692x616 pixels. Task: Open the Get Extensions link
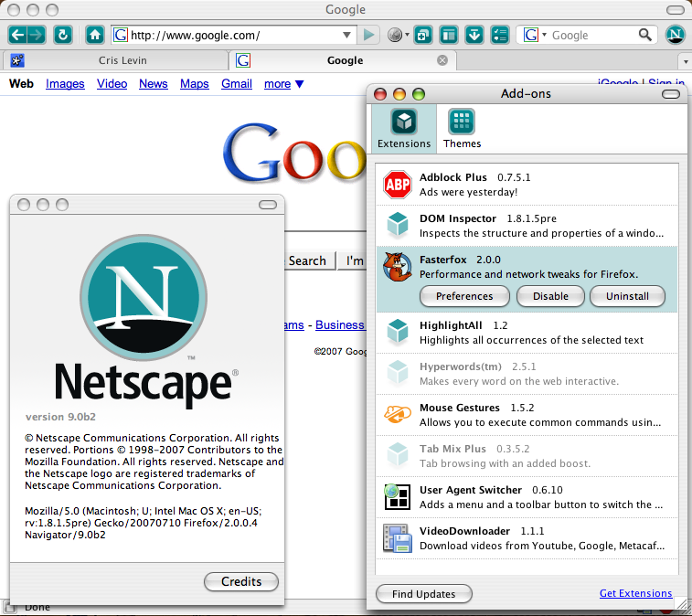[635, 593]
